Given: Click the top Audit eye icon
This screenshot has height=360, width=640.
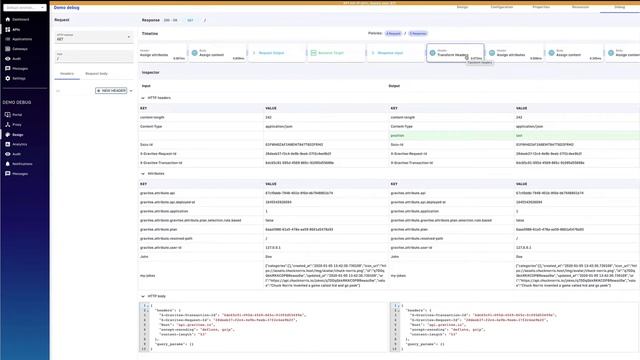Looking at the screenshot, I should tap(7, 59).
